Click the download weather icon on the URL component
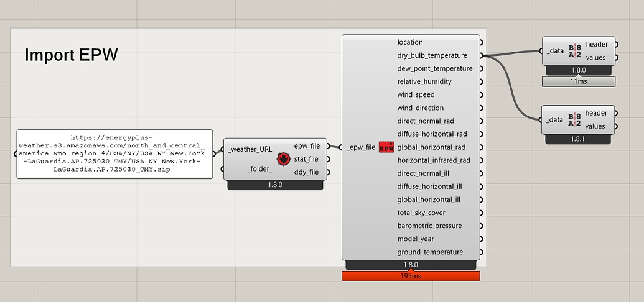 (283, 159)
